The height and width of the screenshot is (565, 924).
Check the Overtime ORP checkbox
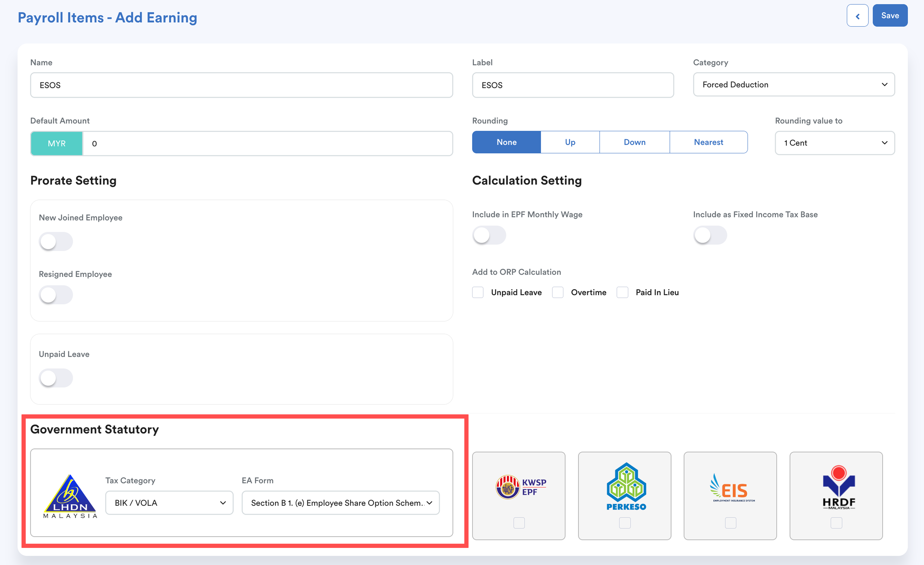tap(558, 292)
